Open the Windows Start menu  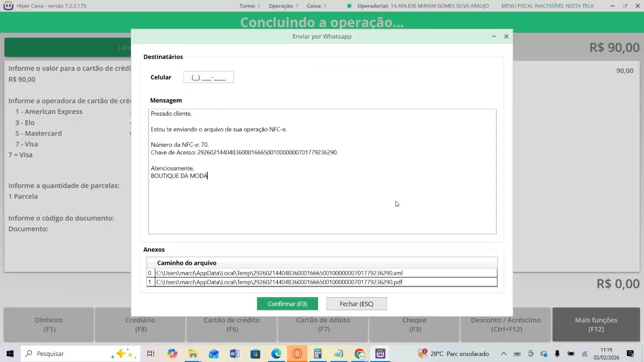coord(10,353)
